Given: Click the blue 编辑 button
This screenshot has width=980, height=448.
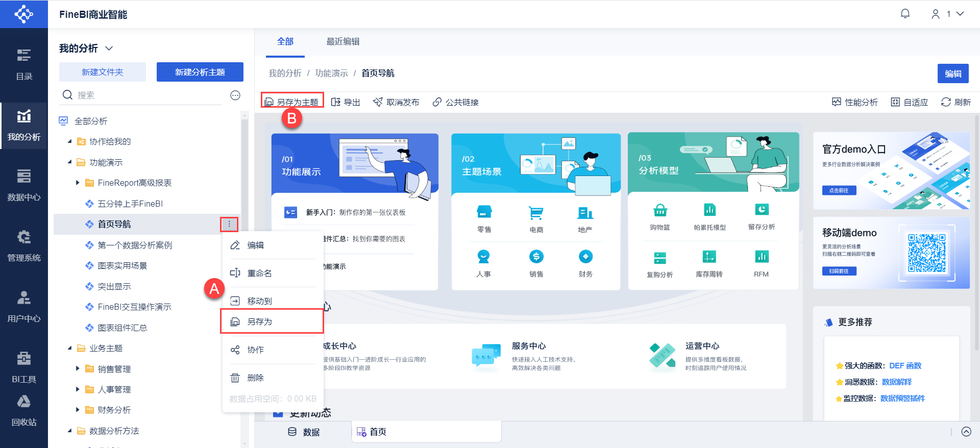Looking at the screenshot, I should pyautogui.click(x=953, y=73).
